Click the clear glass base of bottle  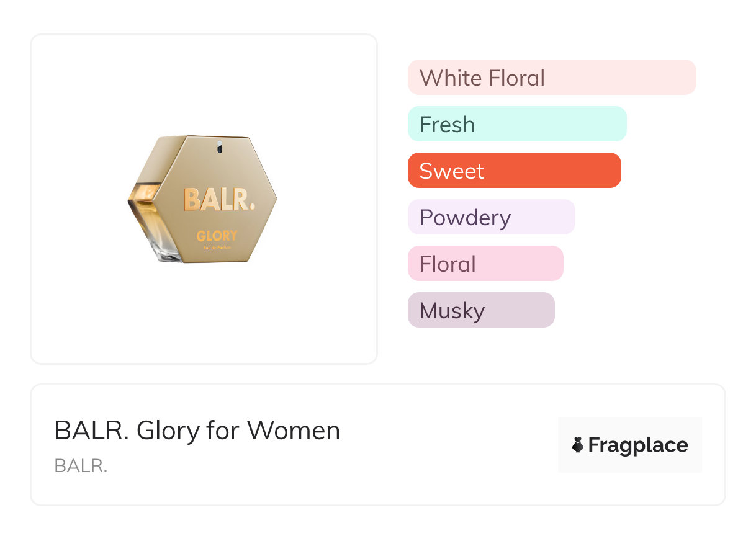[x=166, y=251]
